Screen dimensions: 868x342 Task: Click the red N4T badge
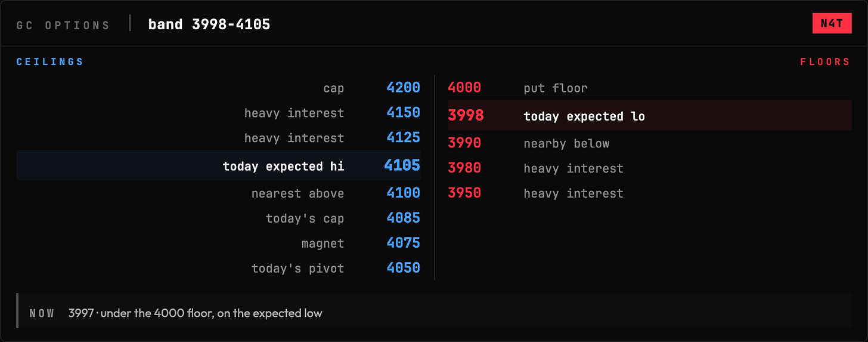point(832,23)
